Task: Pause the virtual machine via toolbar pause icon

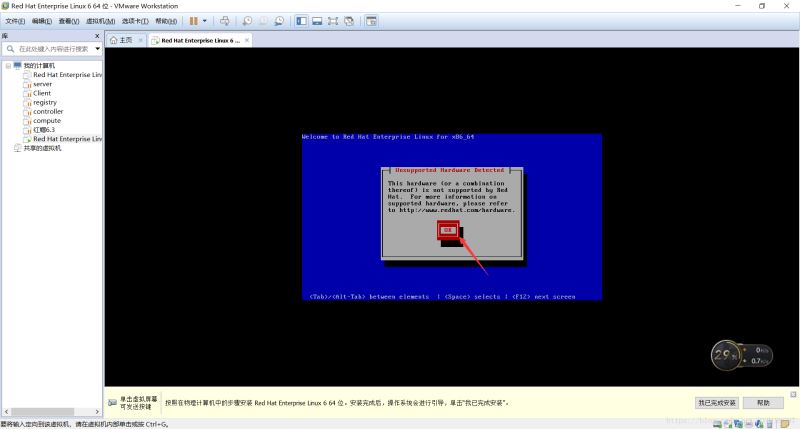Action: point(193,21)
